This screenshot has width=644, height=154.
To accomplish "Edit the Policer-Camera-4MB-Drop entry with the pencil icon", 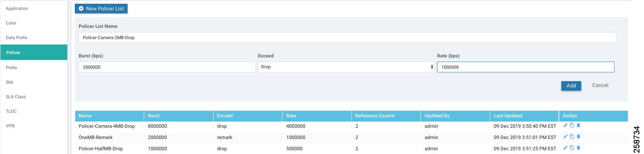I will 565,125.
